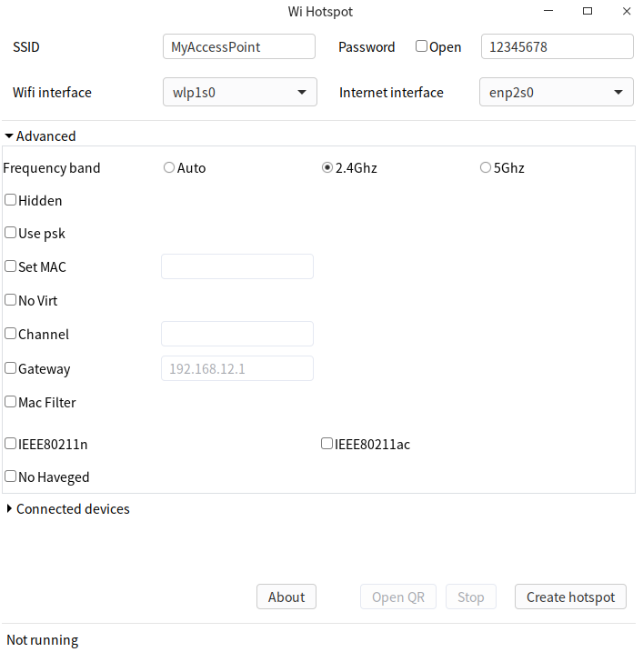The image size is (643, 672).
Task: Click the Create hotspot button
Action: pyautogui.click(x=570, y=597)
